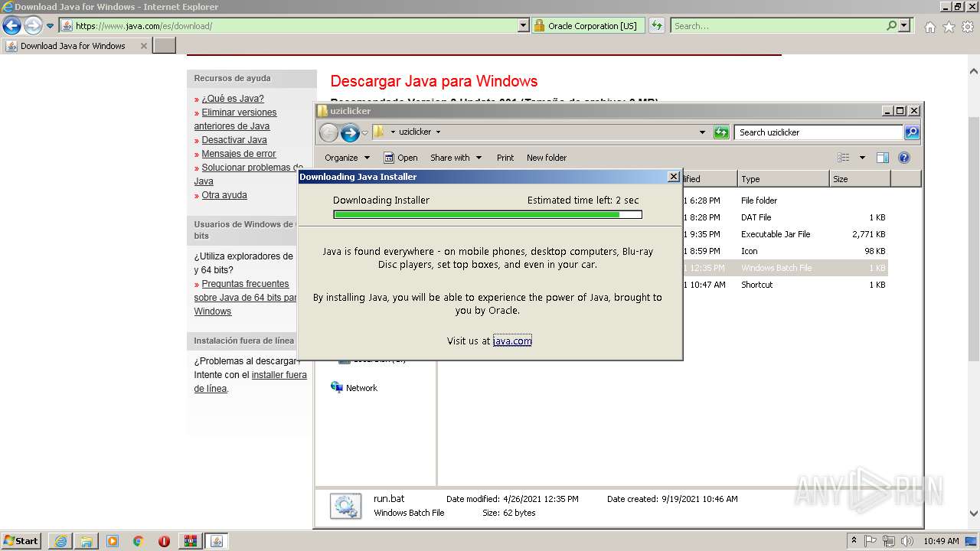
Task: Close the Download Java for Windows tab
Action: (x=143, y=46)
